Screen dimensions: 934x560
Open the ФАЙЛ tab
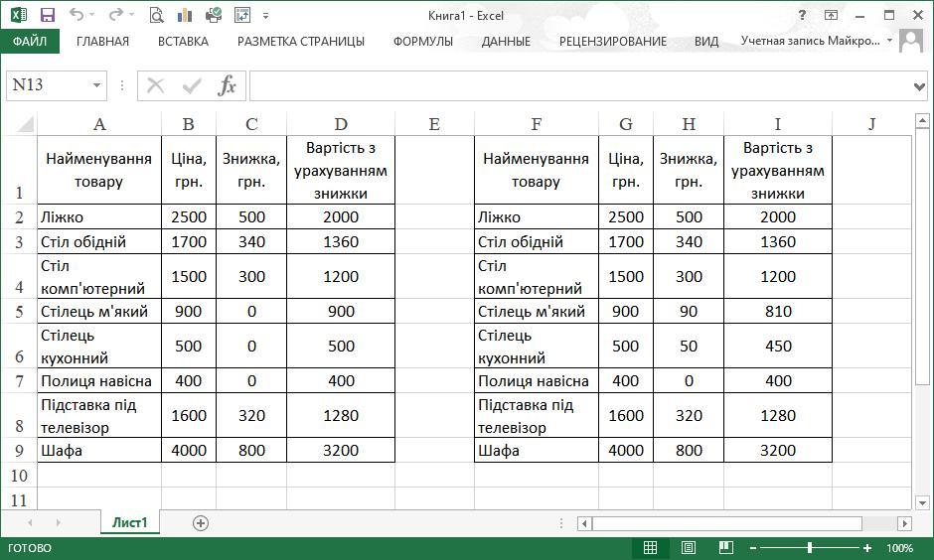(x=30, y=41)
